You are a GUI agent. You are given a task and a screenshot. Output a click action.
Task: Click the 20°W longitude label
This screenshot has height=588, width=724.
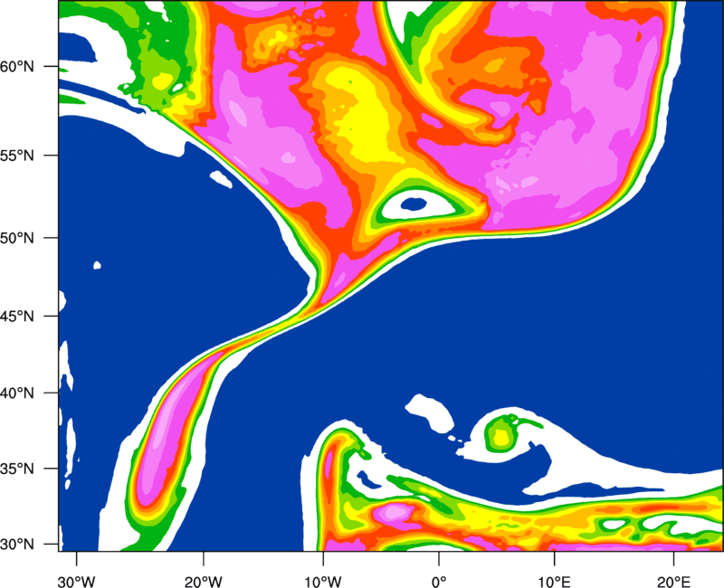tap(203, 581)
